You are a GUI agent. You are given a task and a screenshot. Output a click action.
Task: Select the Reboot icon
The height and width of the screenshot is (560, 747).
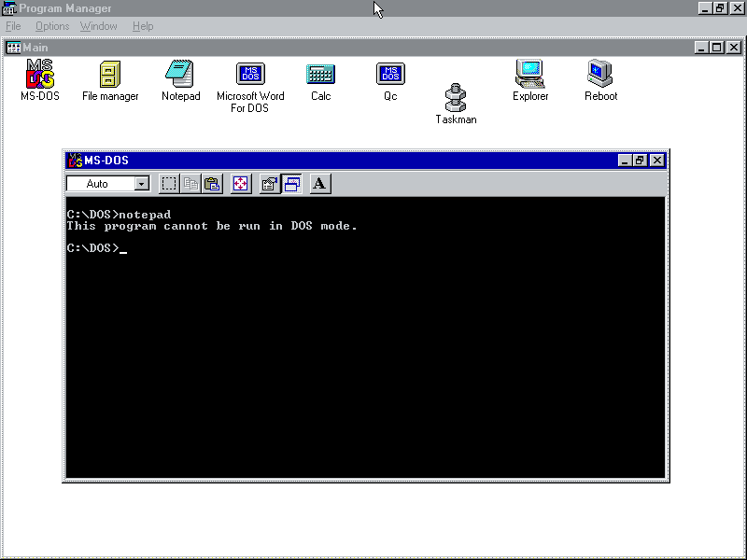point(600,75)
